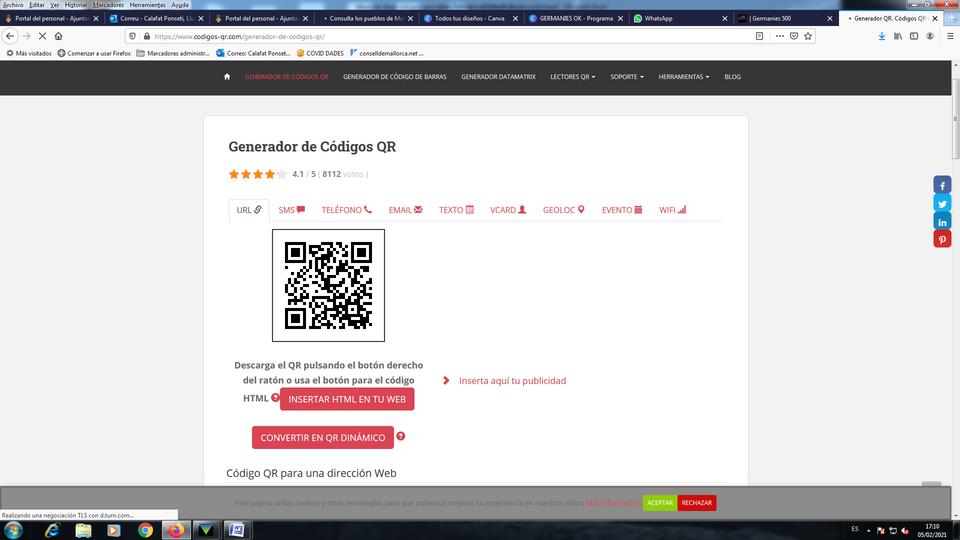Click HTML help question icon
This screenshot has height=540, width=960.
click(x=275, y=397)
